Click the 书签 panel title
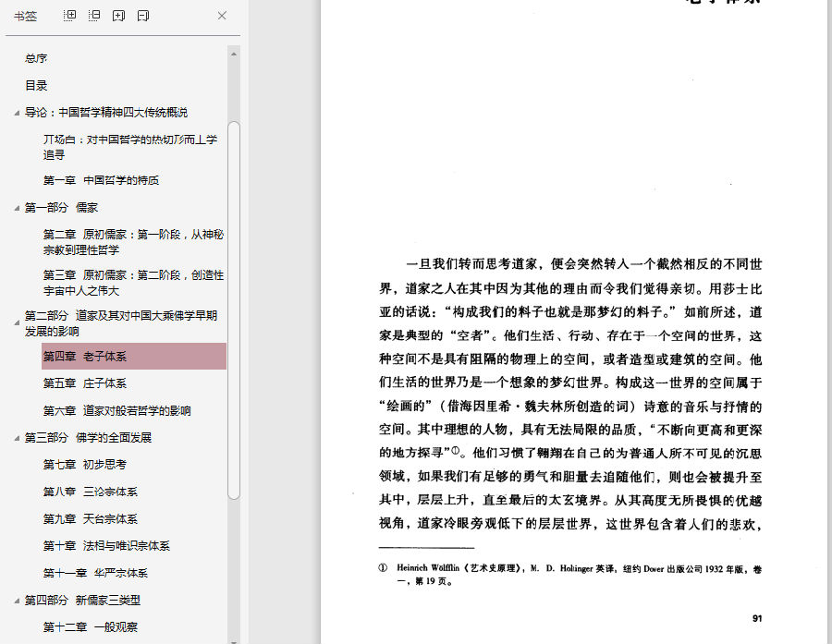 [x=25, y=17]
